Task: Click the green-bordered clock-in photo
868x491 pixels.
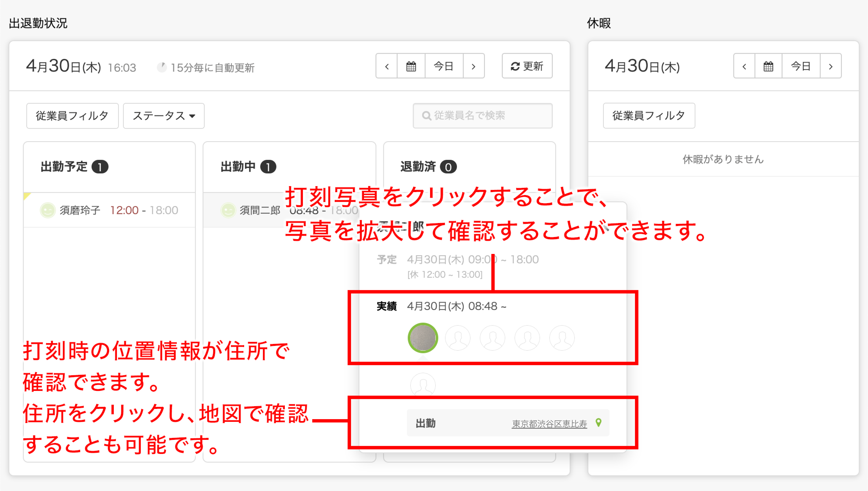Action: pos(423,338)
